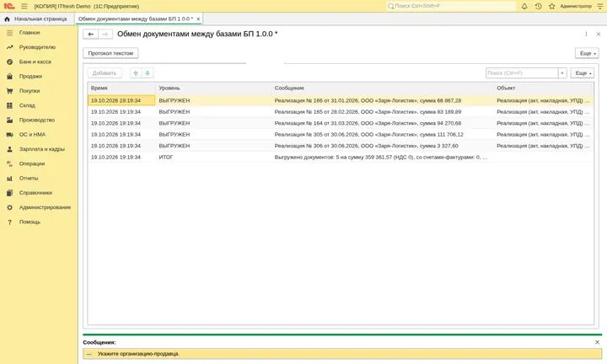
Task: Open Справочники section icon
Action: point(9,193)
